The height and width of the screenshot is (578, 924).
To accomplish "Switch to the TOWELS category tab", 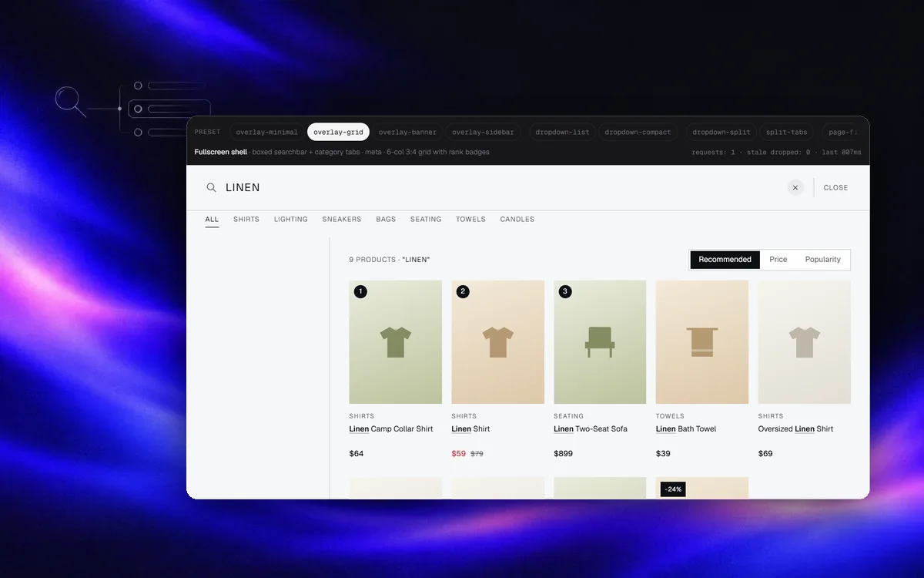I will pos(470,220).
